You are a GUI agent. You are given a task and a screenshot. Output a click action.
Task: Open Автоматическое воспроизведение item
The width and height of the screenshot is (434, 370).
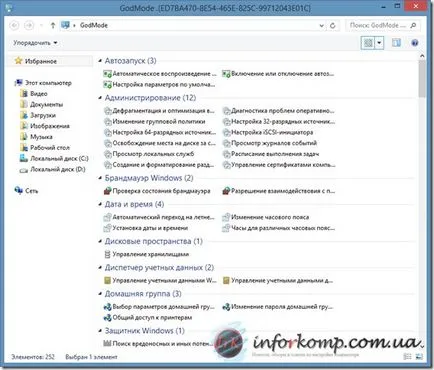coord(160,74)
